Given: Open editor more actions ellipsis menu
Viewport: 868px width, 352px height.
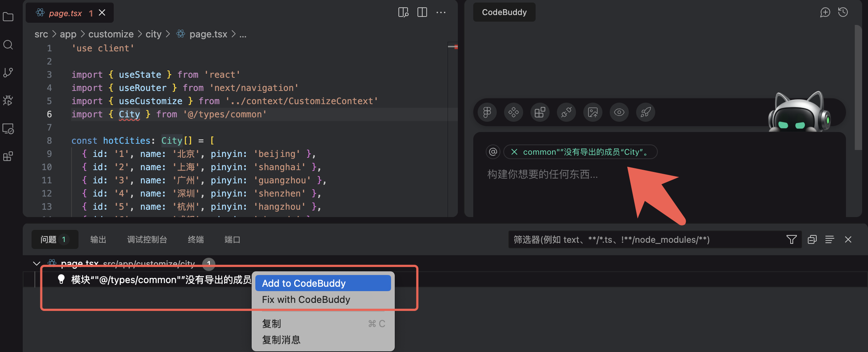Looking at the screenshot, I should (441, 12).
